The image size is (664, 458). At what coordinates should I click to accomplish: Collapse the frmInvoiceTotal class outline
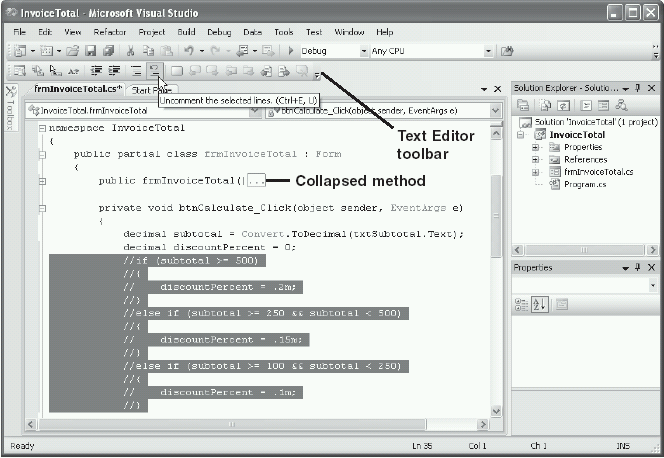pyautogui.click(x=42, y=154)
